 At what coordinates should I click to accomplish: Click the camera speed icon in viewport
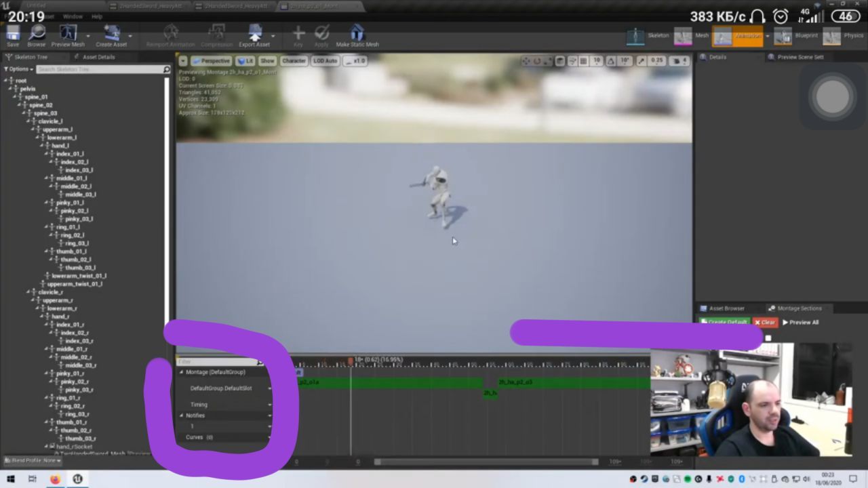678,61
